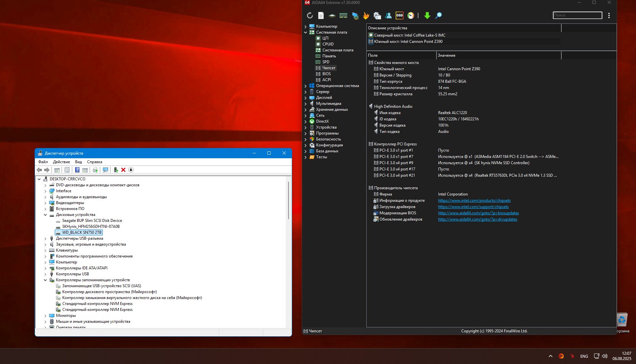The height and width of the screenshot is (364, 636).
Task: Collapse Дисковые устройства in Device Manager
Action: click(45, 215)
